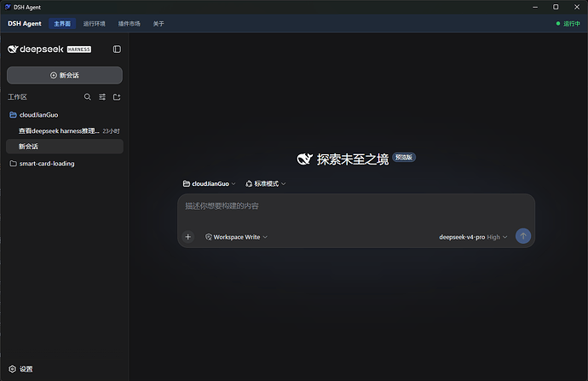The height and width of the screenshot is (381, 588).
Task: Click the 预览版 badge next to the heading
Action: click(x=404, y=157)
